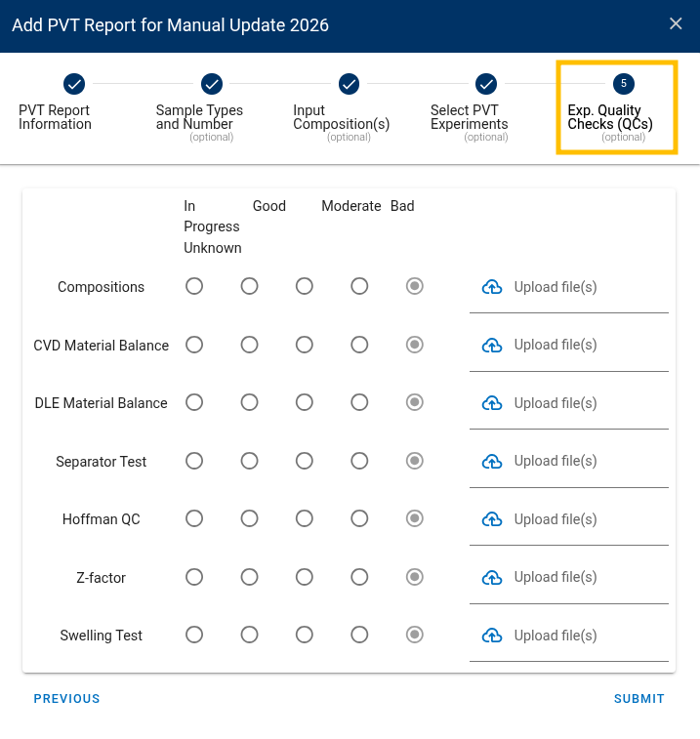Click the upload cloud icon for Hoffman QC
This screenshot has height=739, width=700.
[492, 519]
